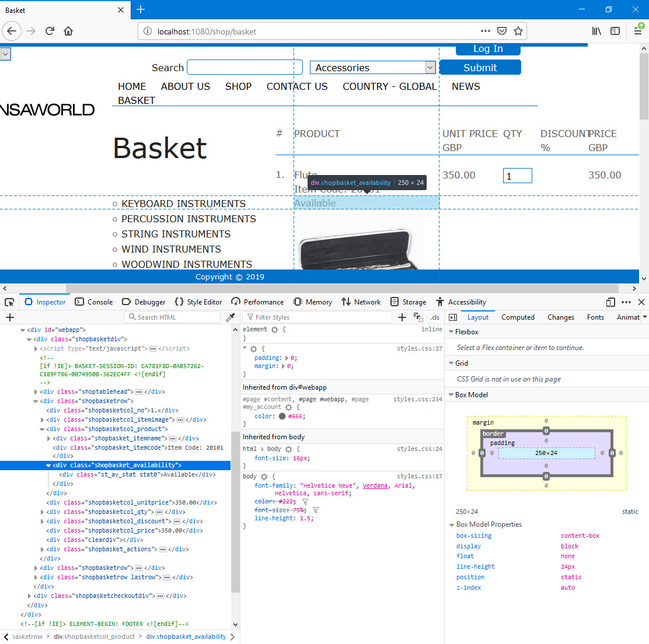Click div.shopbasketcol_product breadcrumb

click(x=95, y=636)
